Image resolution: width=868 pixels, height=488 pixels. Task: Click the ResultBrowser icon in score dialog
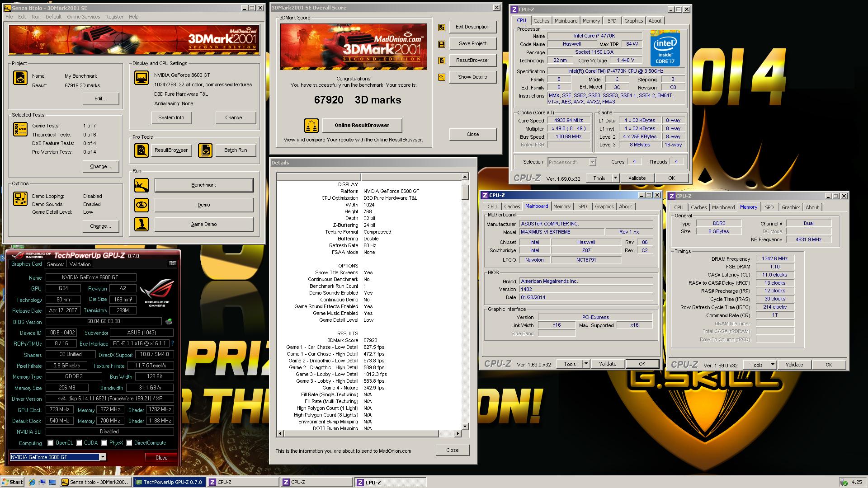442,61
